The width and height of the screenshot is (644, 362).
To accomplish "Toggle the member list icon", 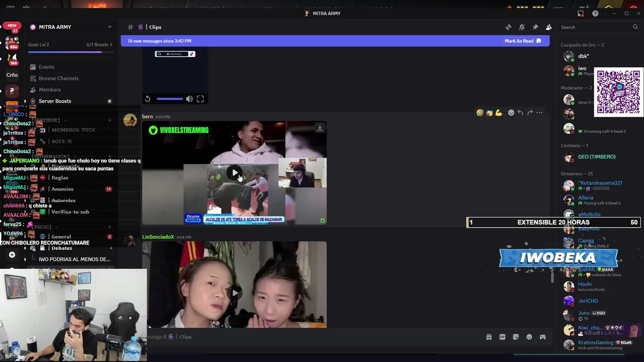I will 548,27.
